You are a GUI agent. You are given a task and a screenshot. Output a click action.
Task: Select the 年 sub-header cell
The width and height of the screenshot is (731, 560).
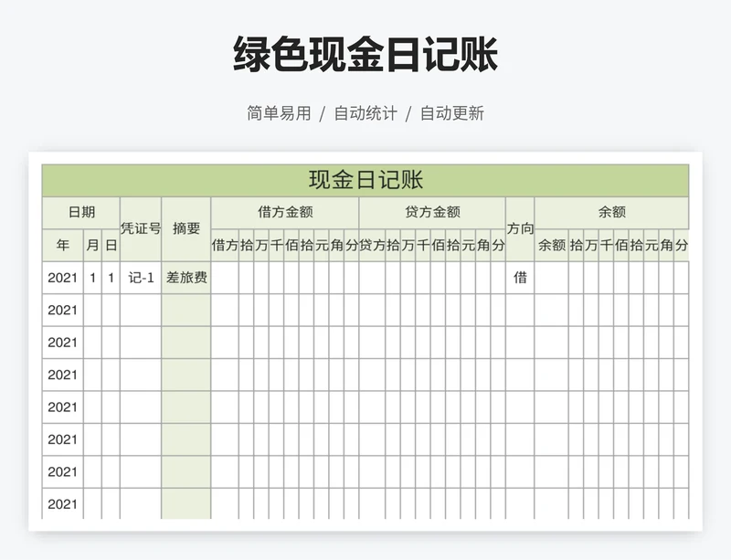[x=63, y=245]
